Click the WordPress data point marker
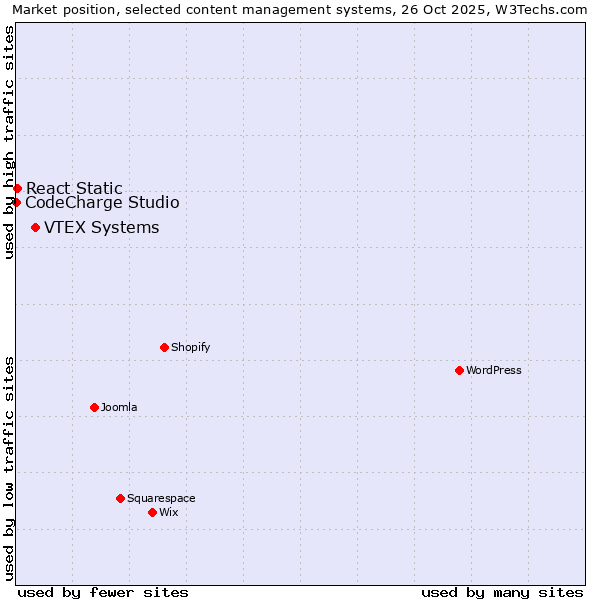The width and height of the screenshot is (600, 600). point(459,370)
